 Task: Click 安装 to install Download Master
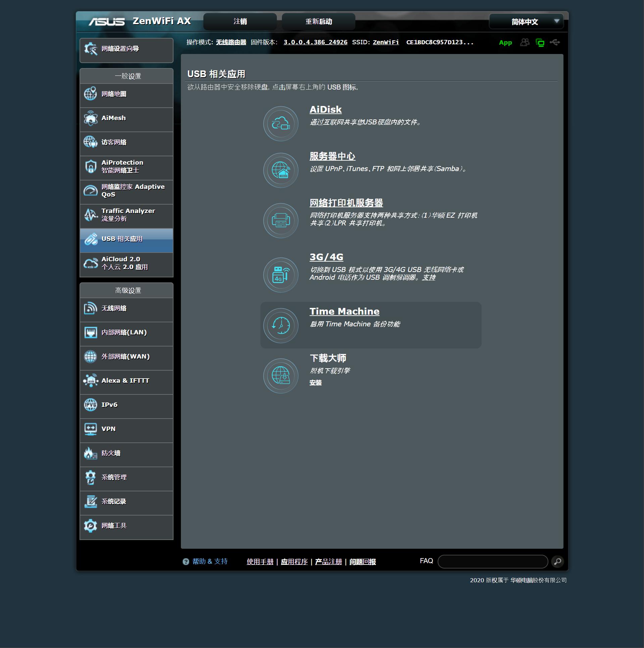point(315,383)
